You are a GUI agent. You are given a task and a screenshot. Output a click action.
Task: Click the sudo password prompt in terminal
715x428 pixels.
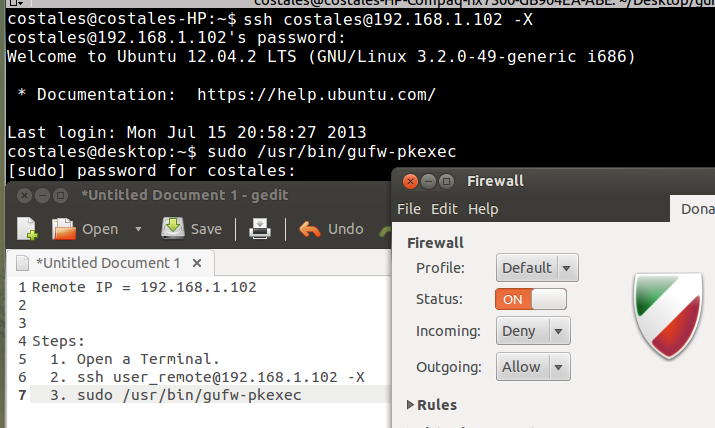[152, 170]
